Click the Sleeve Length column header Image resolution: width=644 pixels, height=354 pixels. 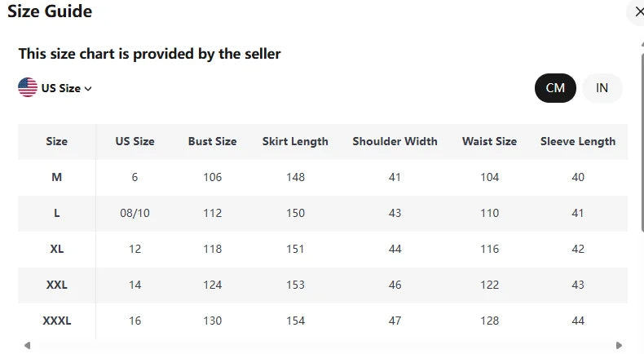[x=578, y=141]
